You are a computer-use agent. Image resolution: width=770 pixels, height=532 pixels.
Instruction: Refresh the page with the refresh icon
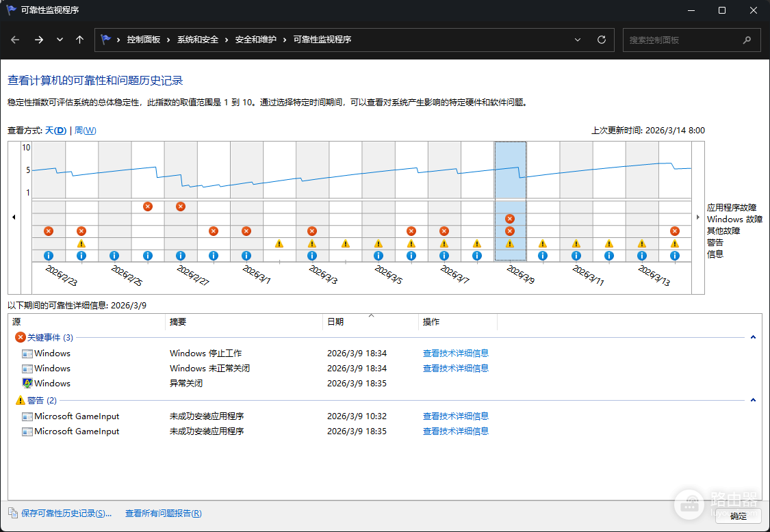click(601, 40)
